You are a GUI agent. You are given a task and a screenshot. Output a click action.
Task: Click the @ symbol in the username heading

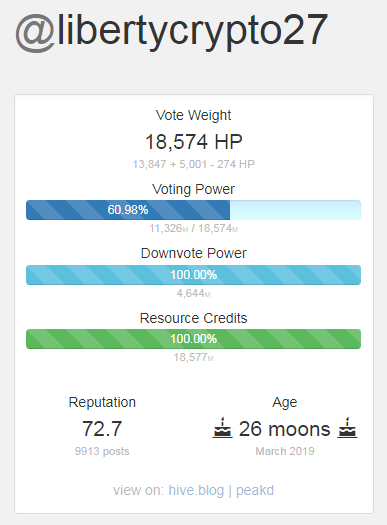tap(35, 33)
